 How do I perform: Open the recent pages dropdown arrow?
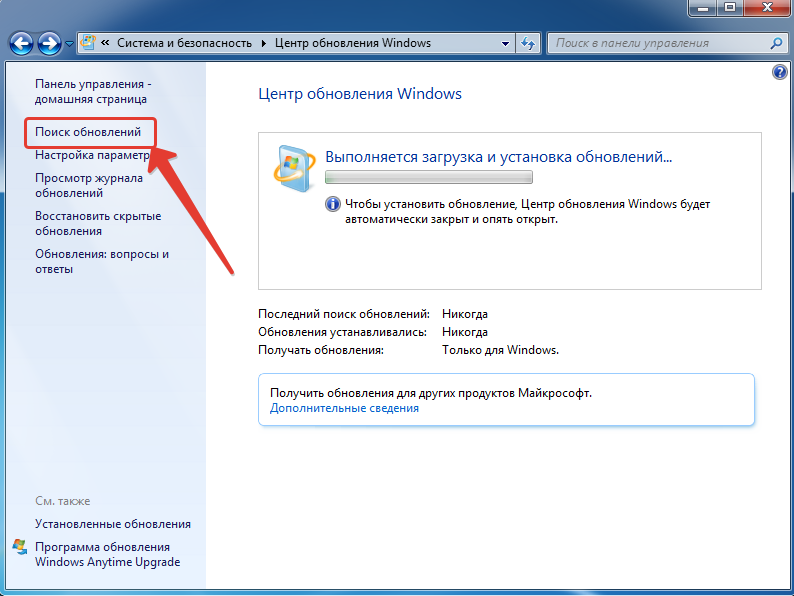(x=69, y=44)
